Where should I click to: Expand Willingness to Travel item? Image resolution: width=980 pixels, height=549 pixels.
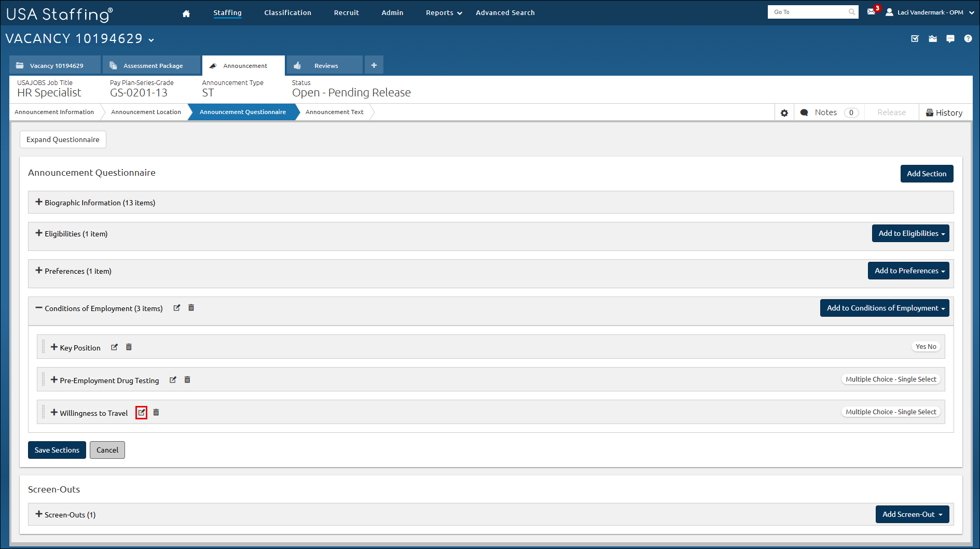(x=54, y=413)
